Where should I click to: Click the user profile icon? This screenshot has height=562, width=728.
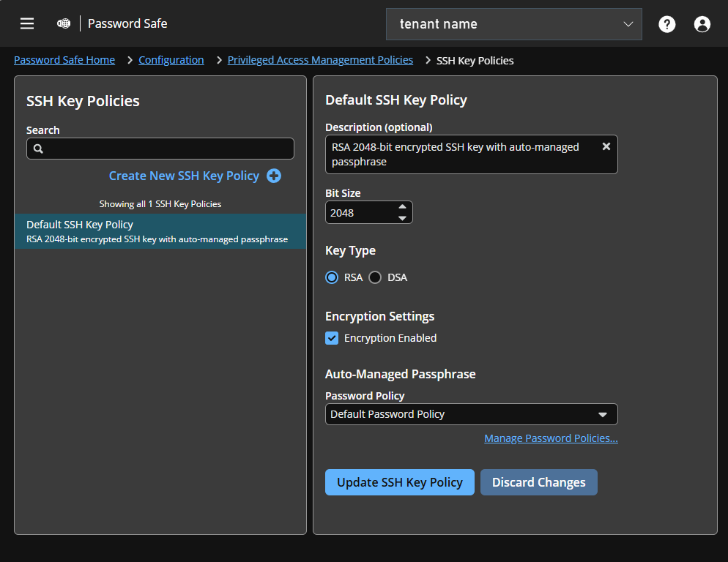point(702,23)
